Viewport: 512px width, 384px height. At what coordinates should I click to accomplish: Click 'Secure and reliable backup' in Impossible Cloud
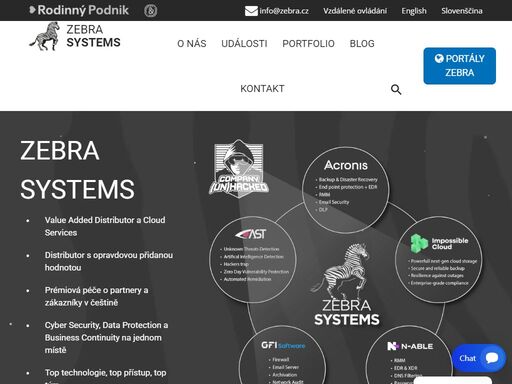tap(437, 268)
